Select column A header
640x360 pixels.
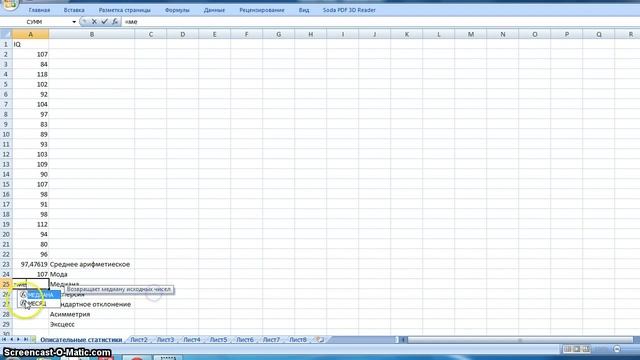click(31, 34)
